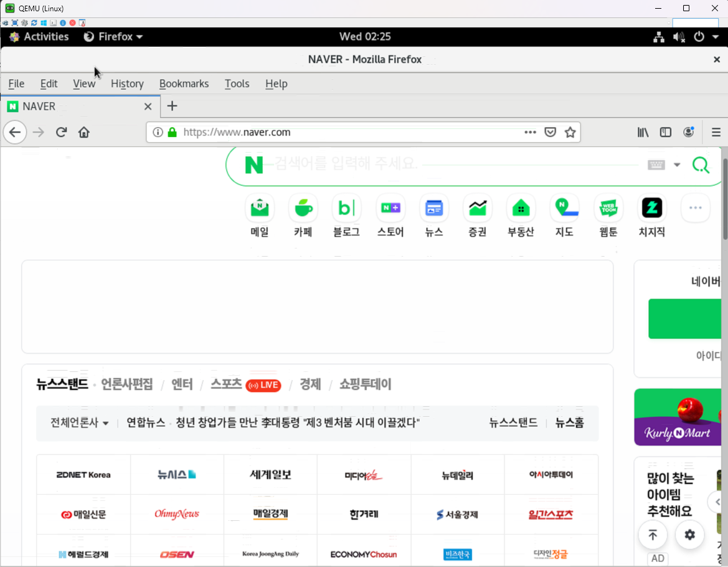Show more services via three-dot icon
Viewport: 728px width, 567px height.
[x=696, y=208]
